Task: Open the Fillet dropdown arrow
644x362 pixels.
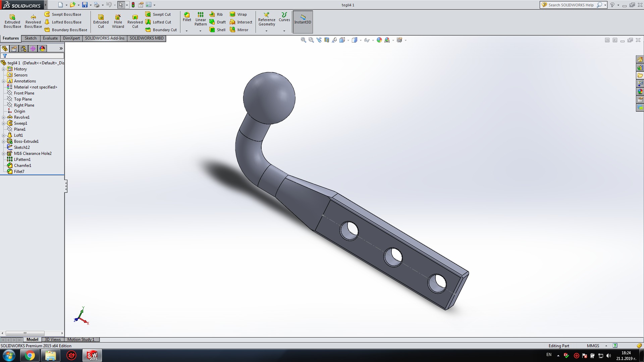Action: point(187,31)
